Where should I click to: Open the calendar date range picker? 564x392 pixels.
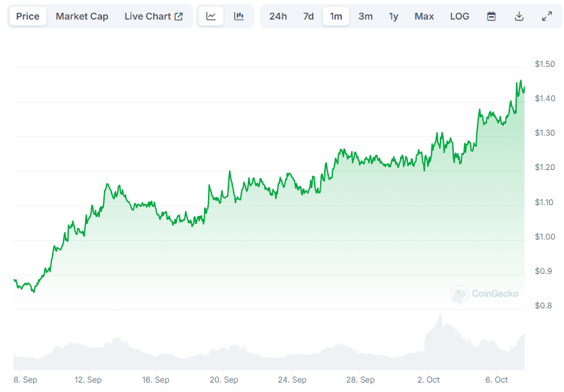[x=491, y=16]
